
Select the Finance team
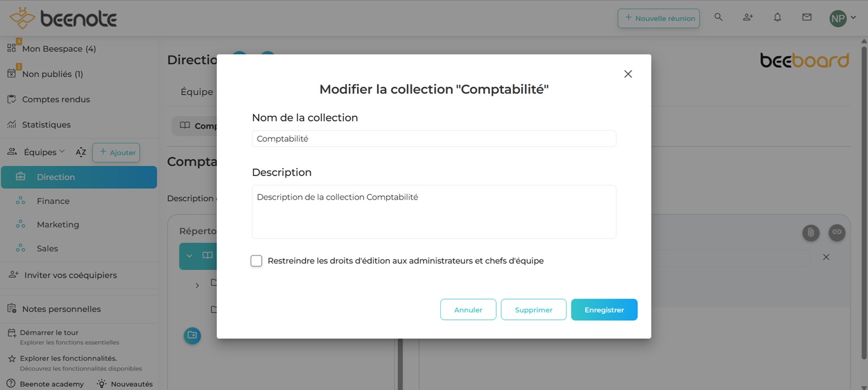point(53,201)
